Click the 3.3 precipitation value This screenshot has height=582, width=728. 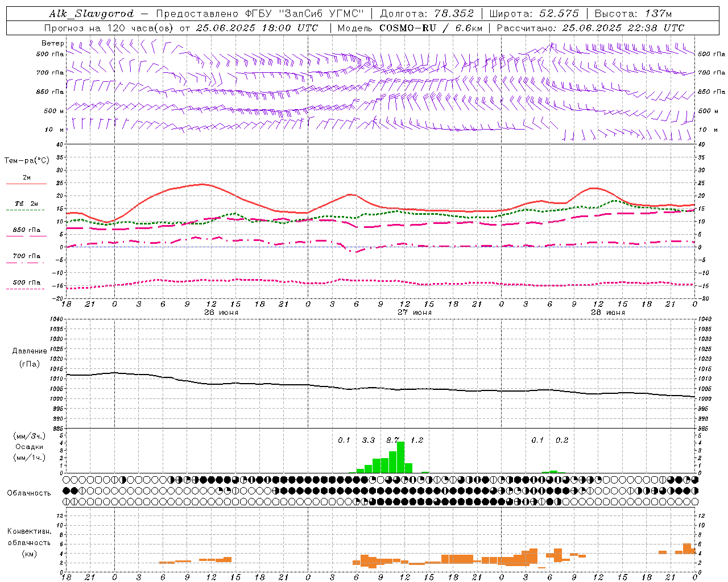[x=369, y=440]
